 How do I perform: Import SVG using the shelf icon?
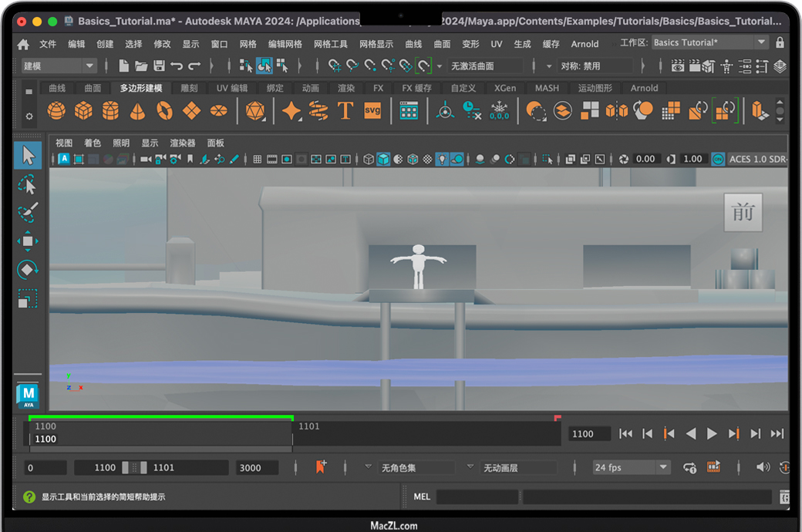coord(372,110)
